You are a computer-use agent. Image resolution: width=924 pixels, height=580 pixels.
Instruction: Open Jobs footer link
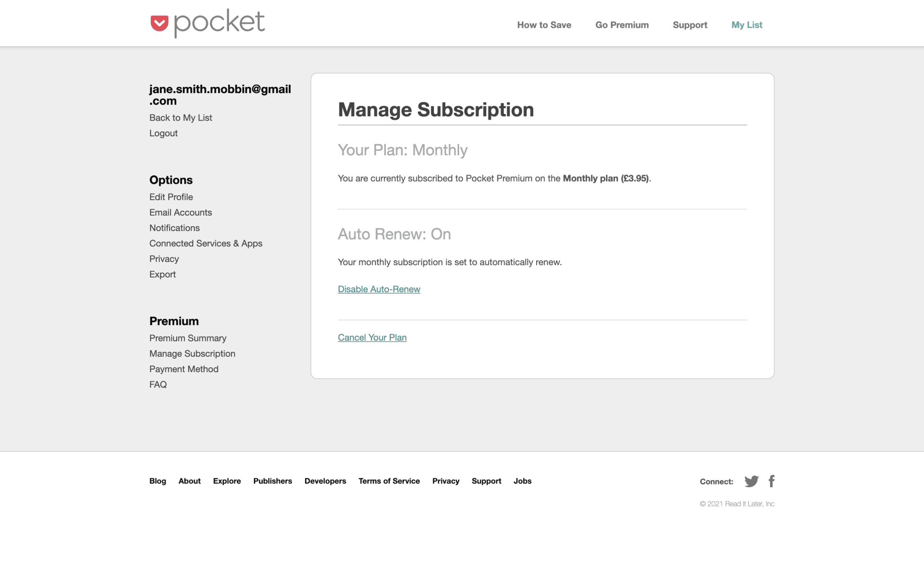click(522, 481)
